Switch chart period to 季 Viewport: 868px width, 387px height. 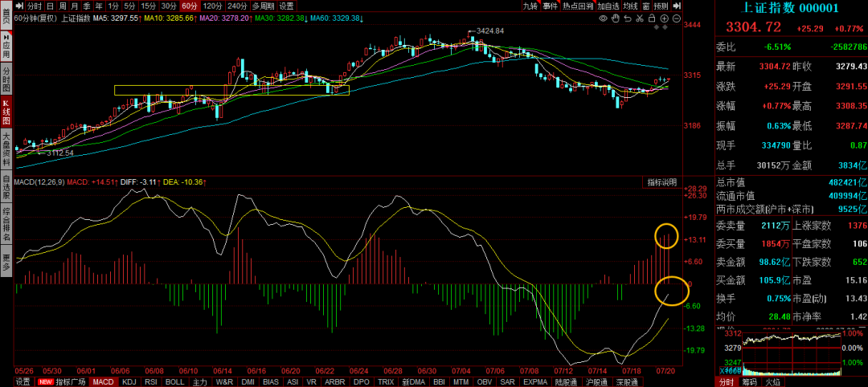[x=86, y=6]
